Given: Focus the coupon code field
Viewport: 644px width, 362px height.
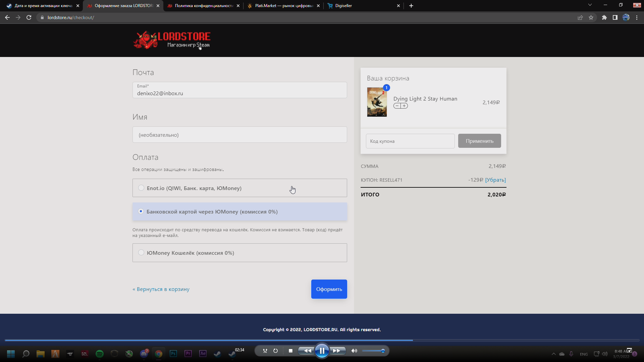Looking at the screenshot, I should pyautogui.click(x=410, y=141).
